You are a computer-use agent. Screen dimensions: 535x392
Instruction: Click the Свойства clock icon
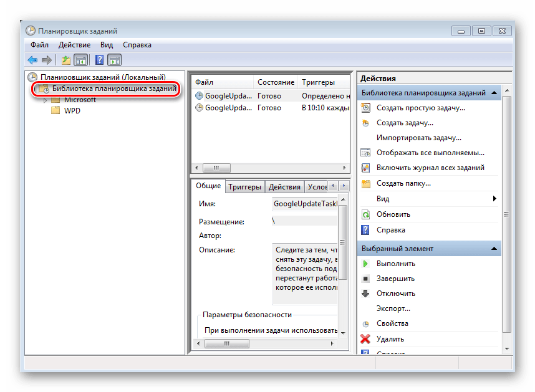(x=365, y=324)
